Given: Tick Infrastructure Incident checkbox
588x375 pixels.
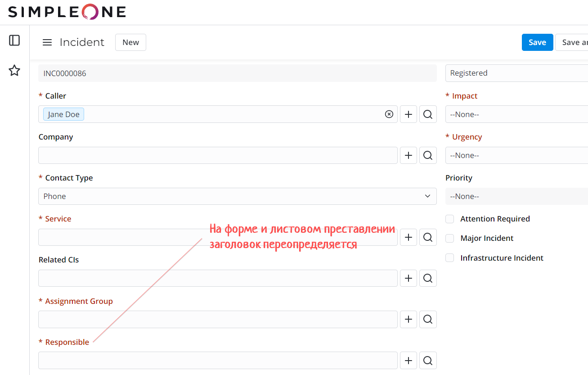Looking at the screenshot, I should click(x=449, y=258).
